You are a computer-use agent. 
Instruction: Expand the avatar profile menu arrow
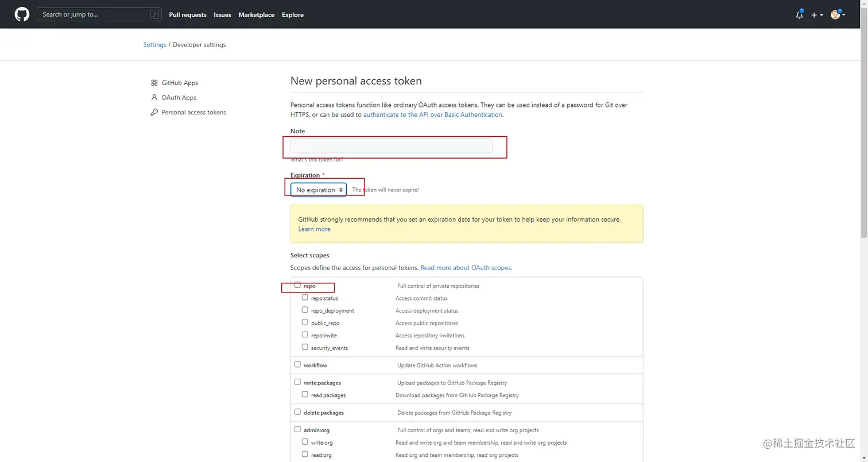843,15
